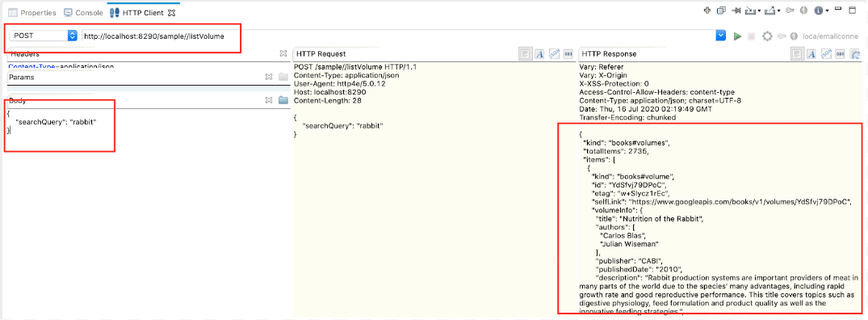Clear the Headers section with its X icon
This screenshot has height=320, width=868.
click(x=283, y=53)
